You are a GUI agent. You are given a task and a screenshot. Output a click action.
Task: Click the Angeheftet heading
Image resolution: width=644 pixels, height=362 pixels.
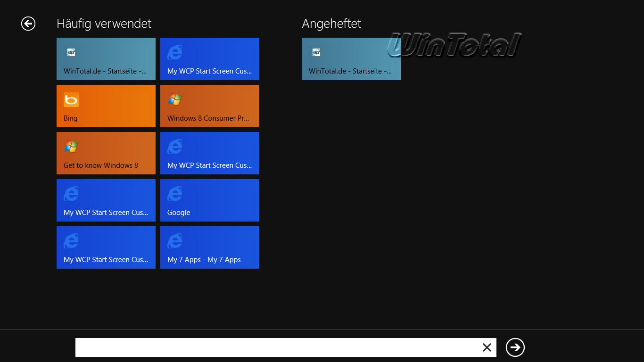click(x=331, y=24)
